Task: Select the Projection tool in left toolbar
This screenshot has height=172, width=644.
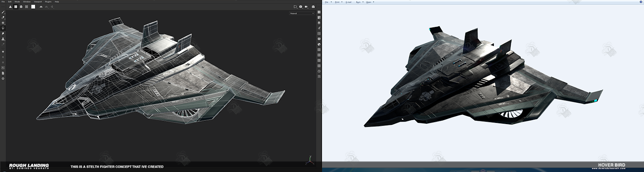Action: (x=3, y=23)
